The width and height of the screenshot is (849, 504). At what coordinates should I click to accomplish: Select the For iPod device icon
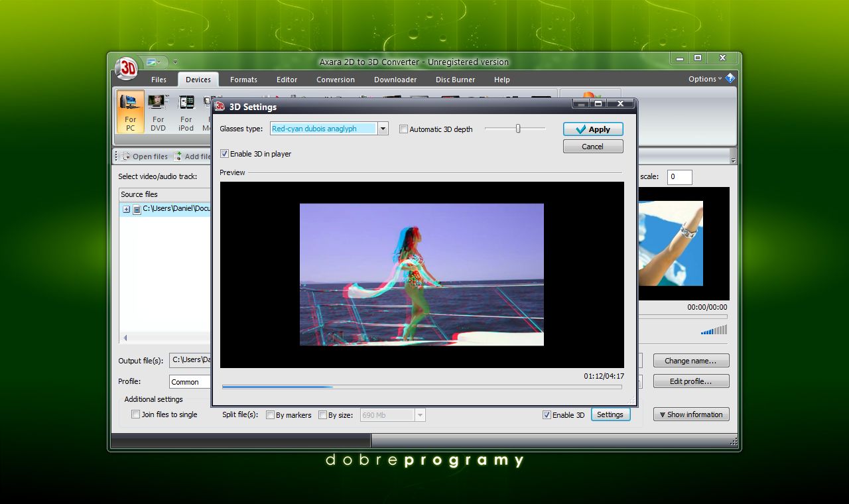click(186, 111)
